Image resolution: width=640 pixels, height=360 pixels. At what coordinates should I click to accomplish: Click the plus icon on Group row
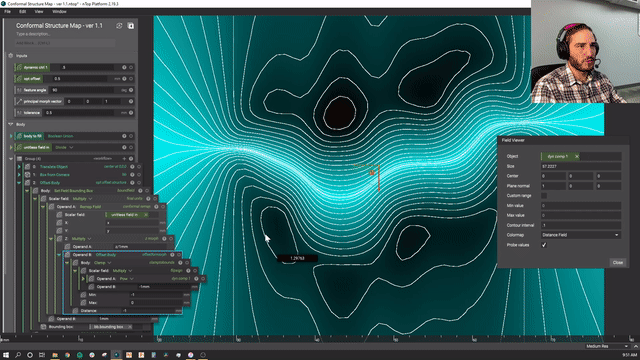(x=124, y=159)
